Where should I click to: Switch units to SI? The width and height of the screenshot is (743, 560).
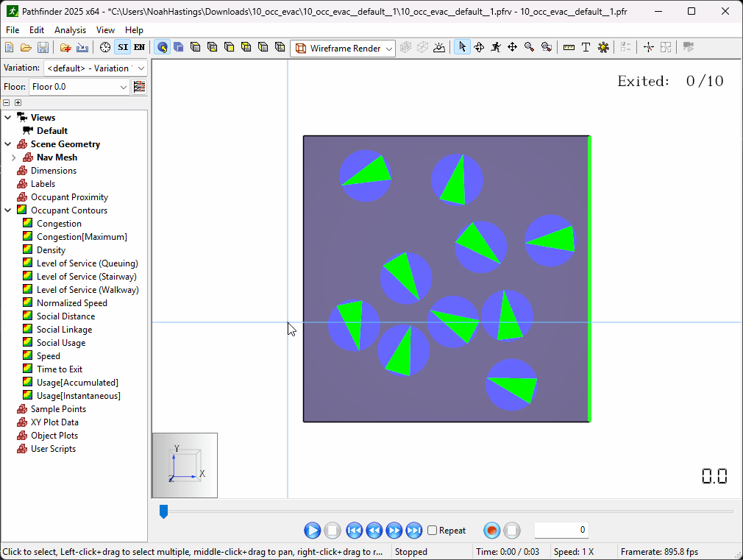pyautogui.click(x=123, y=47)
